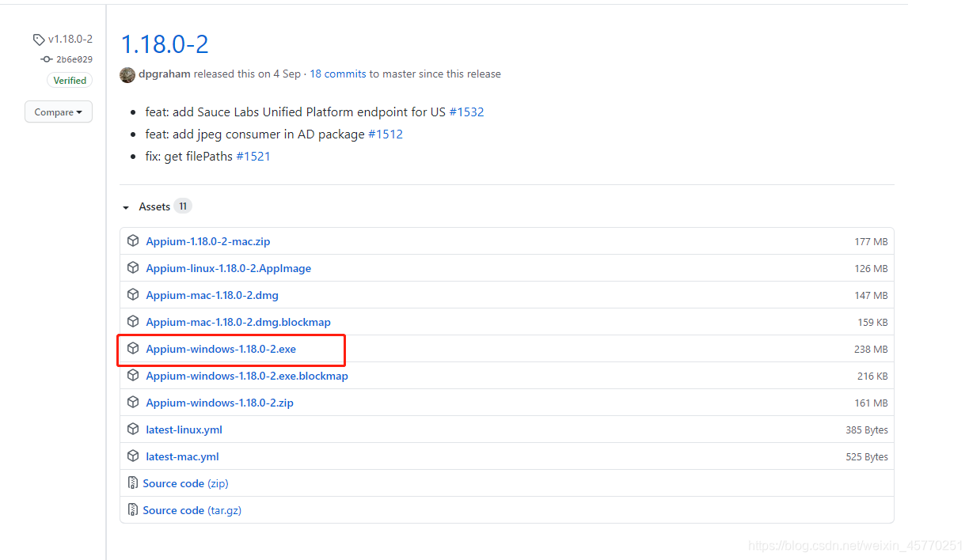Click package icon for Appium-windows-1.18.0-2.exe
Screen dimensions: 969x560
click(133, 348)
